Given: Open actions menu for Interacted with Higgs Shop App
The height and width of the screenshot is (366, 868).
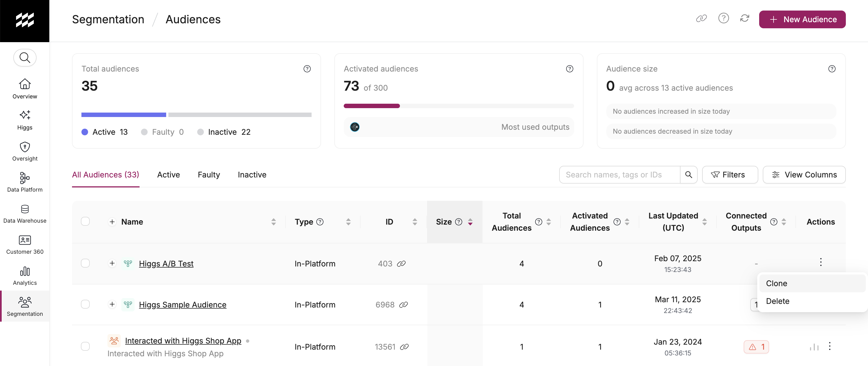Looking at the screenshot, I should [x=829, y=346].
